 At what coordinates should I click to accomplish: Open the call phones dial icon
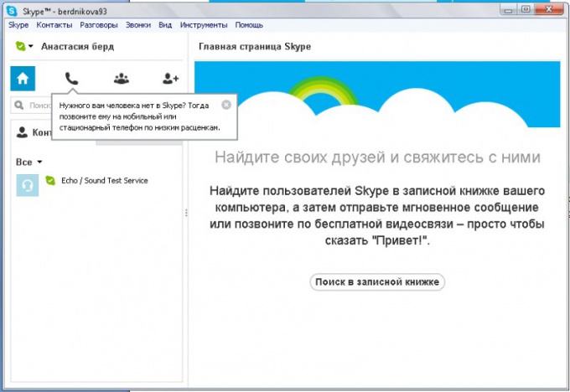click(x=71, y=79)
